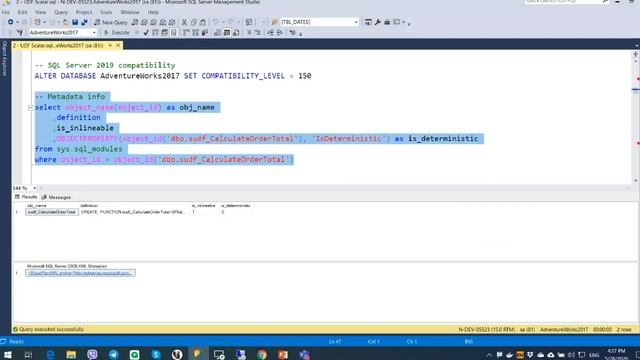Screen dimensions: 640x360
Task: Switch output to Results to Grid
Action: coord(227,33)
